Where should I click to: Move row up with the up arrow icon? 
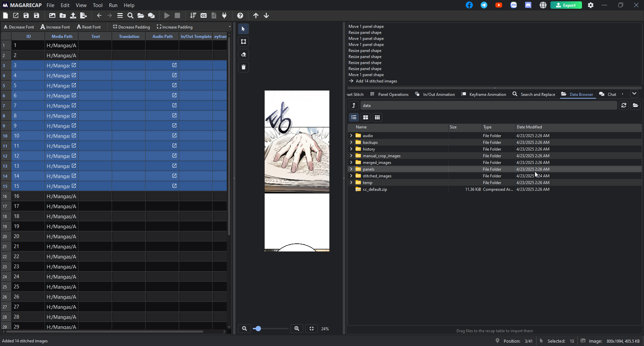click(x=256, y=15)
